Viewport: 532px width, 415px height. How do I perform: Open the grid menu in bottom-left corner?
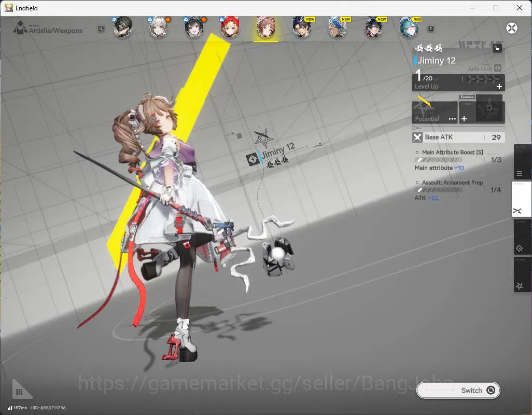coord(19,392)
